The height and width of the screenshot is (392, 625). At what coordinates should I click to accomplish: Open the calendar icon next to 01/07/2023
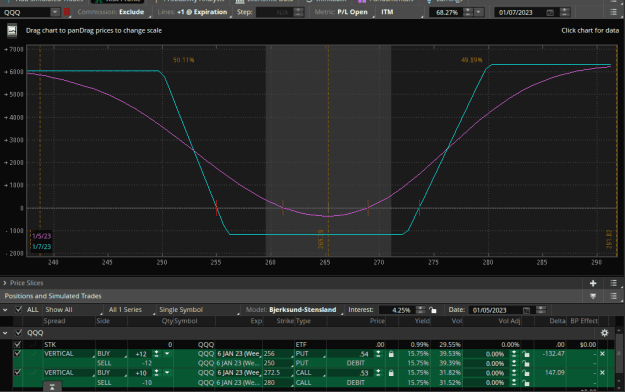[x=550, y=12]
